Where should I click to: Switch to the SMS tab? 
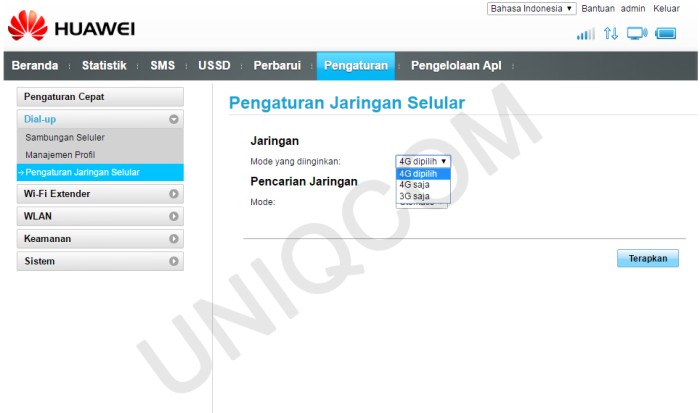coord(162,66)
